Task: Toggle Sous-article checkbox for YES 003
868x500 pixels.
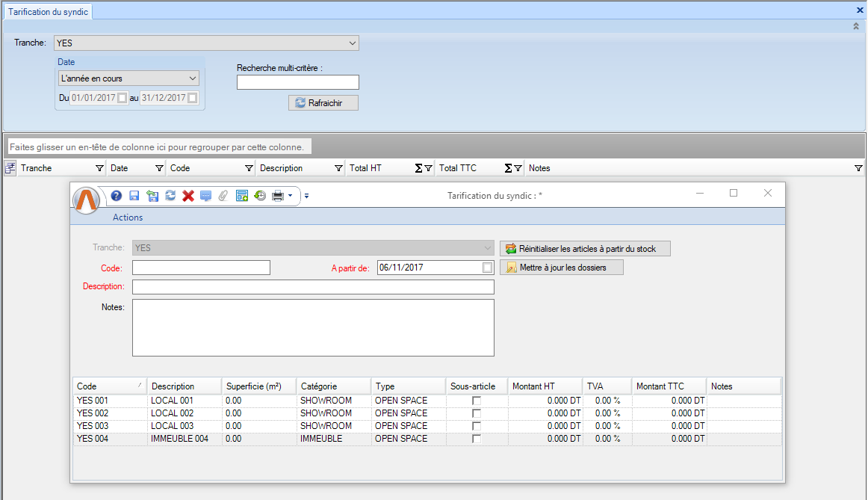Action: 477,426
